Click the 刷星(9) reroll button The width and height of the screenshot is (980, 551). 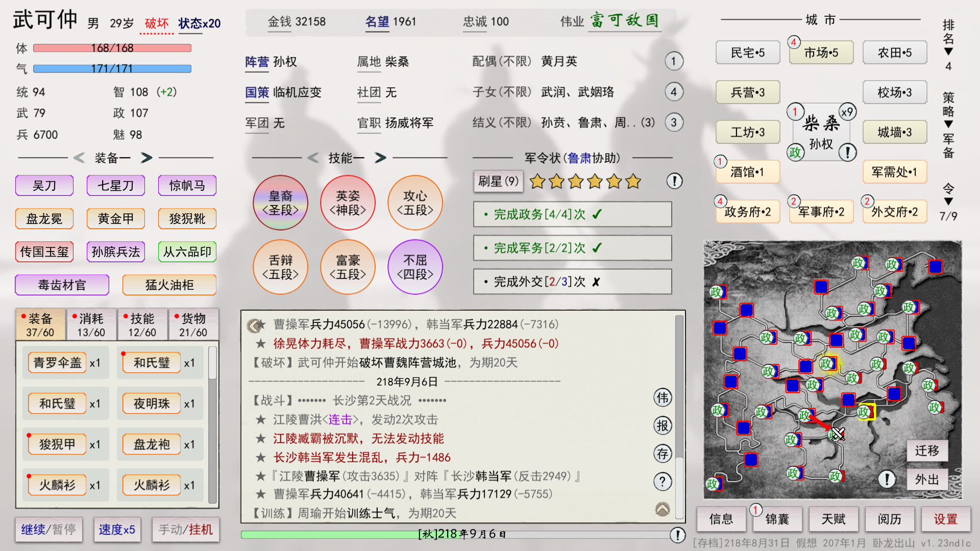(498, 181)
